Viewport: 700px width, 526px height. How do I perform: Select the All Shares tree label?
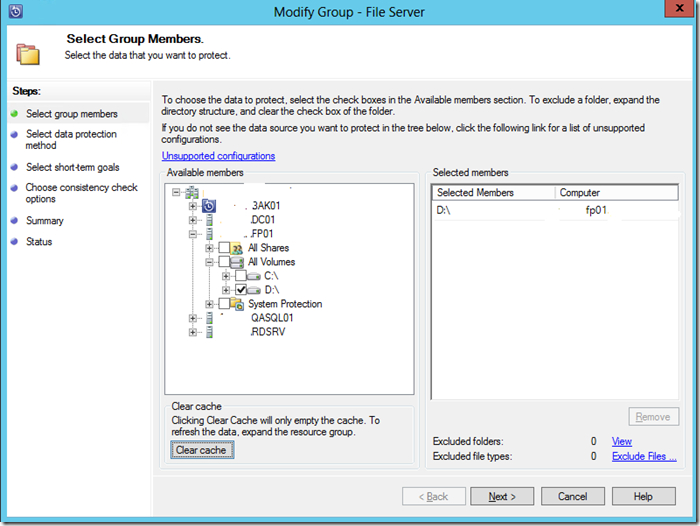[x=268, y=248]
